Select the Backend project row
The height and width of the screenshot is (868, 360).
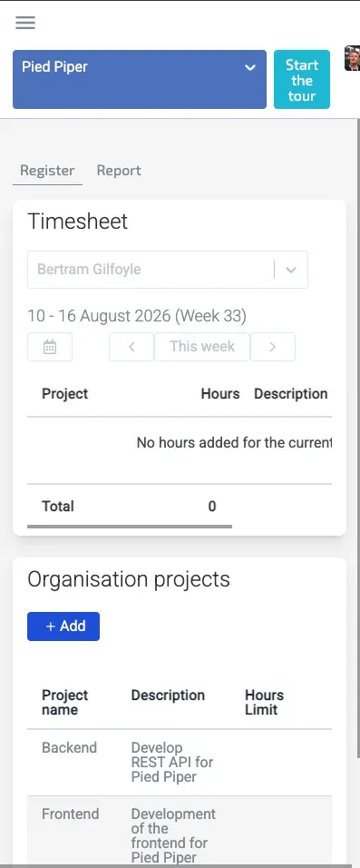(180, 763)
